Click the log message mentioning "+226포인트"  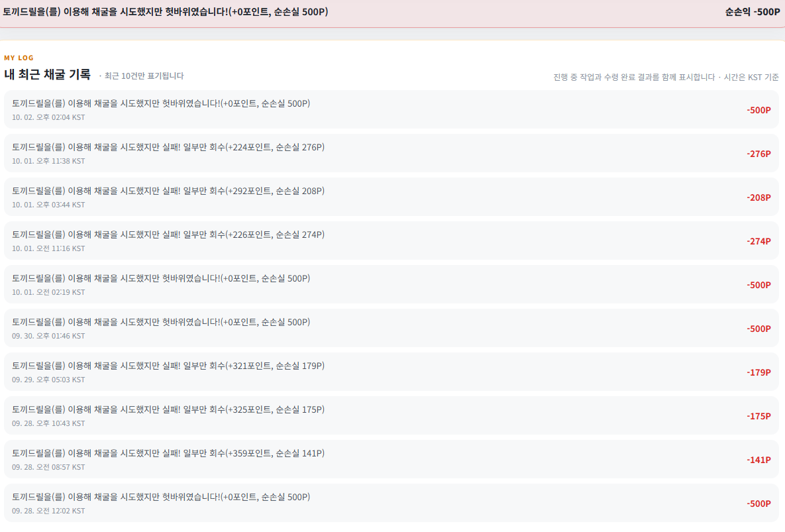168,235
